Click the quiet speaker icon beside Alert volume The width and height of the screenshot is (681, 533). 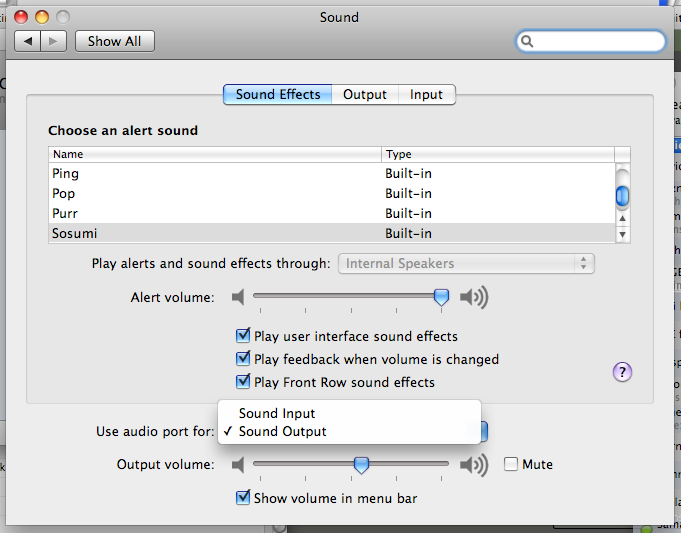[238, 298]
